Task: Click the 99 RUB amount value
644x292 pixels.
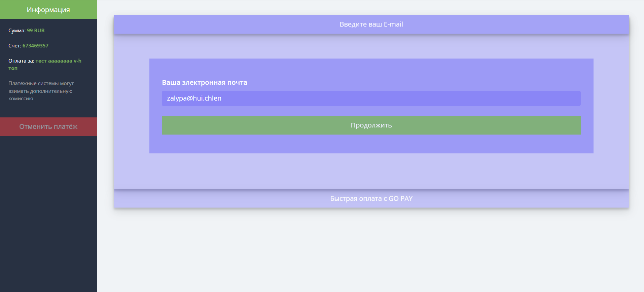Action: (36, 31)
